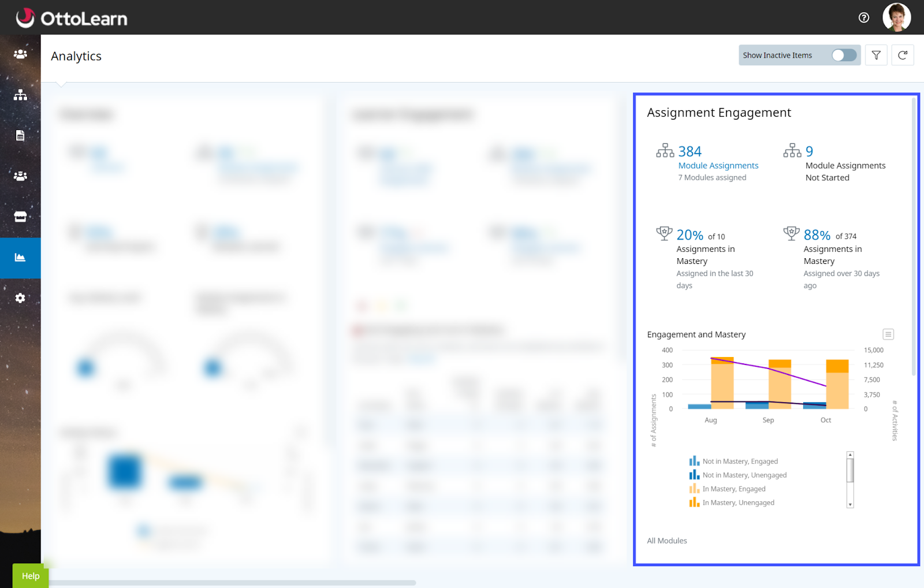Click the hierarchy icon beside 384
The width and height of the screenshot is (924, 588).
pyautogui.click(x=665, y=151)
